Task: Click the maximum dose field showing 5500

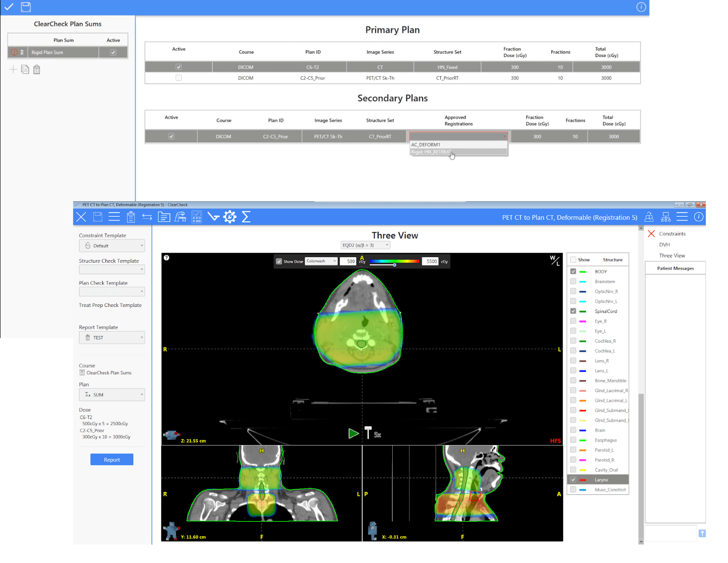Action: click(430, 261)
